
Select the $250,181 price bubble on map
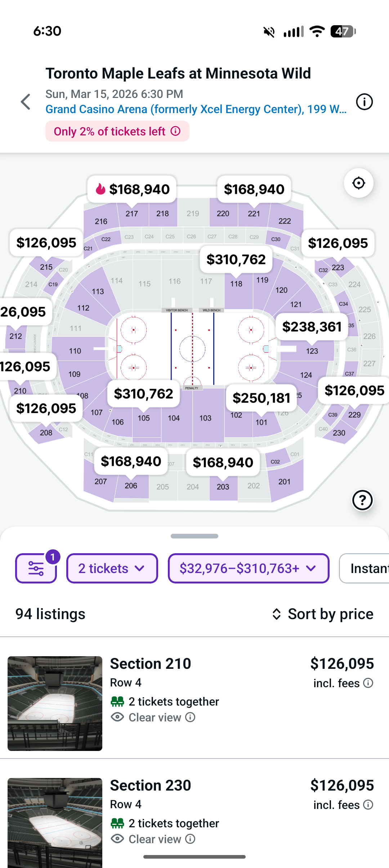tap(261, 398)
